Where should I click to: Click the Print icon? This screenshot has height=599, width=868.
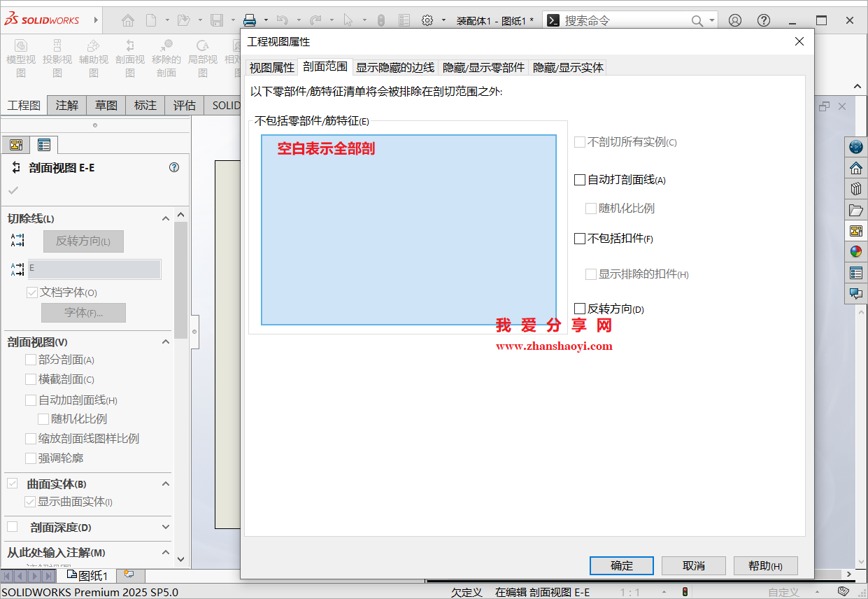[250, 20]
